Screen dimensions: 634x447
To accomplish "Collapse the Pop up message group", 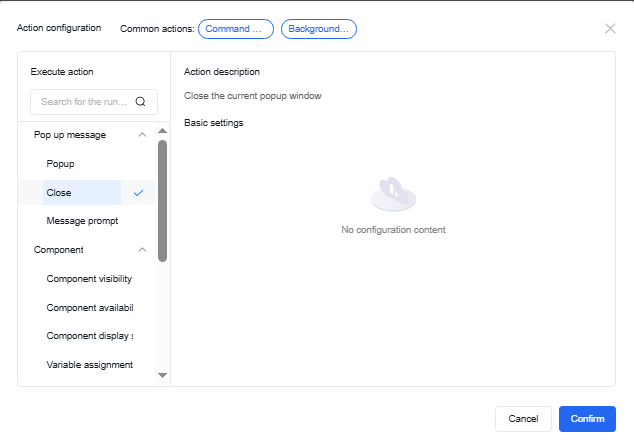I will [x=142, y=134].
